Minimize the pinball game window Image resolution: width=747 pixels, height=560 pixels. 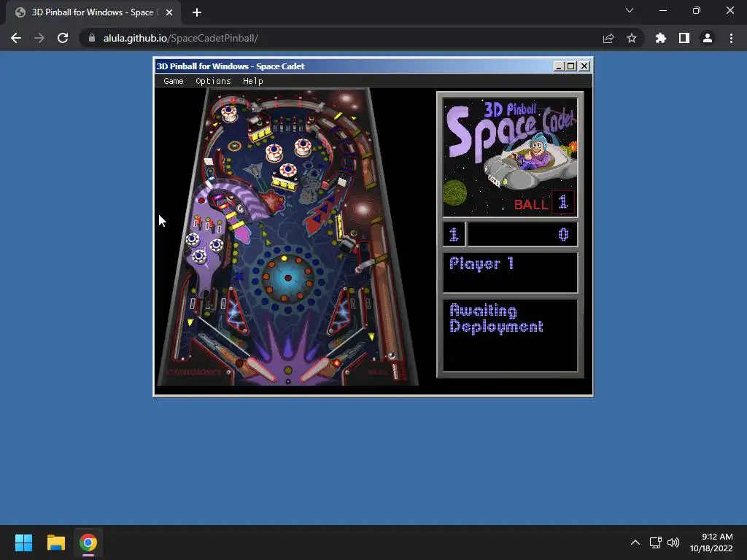click(x=559, y=66)
